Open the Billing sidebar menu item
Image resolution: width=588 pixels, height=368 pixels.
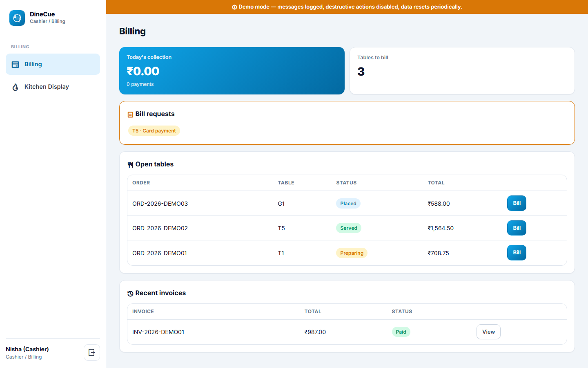click(x=53, y=64)
